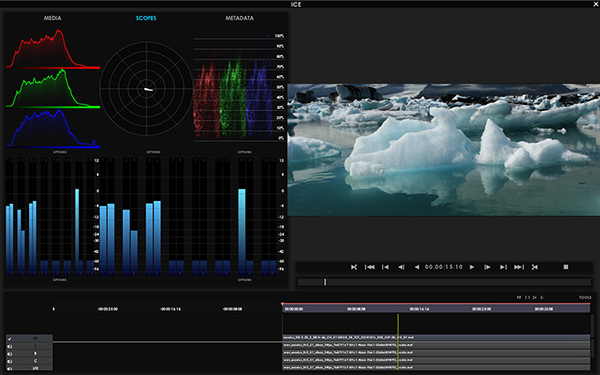Open OPTIONS under the vectorscope
600x375 pixels.
click(153, 152)
